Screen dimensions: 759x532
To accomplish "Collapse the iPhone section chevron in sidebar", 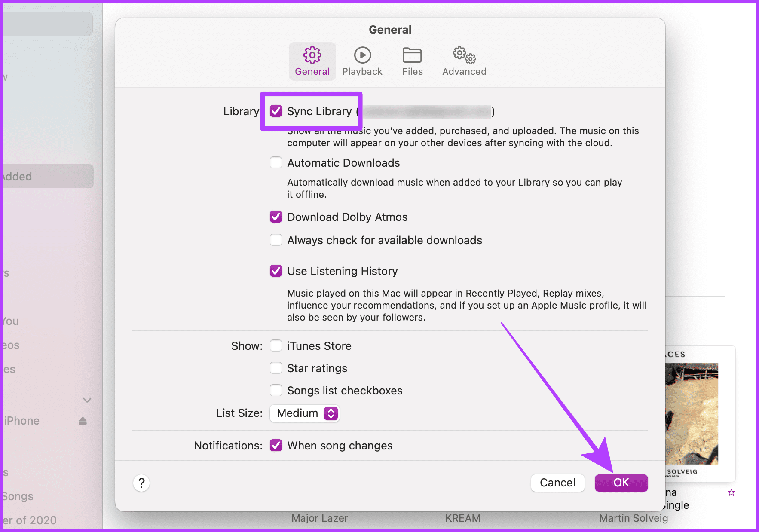I will pos(87,400).
